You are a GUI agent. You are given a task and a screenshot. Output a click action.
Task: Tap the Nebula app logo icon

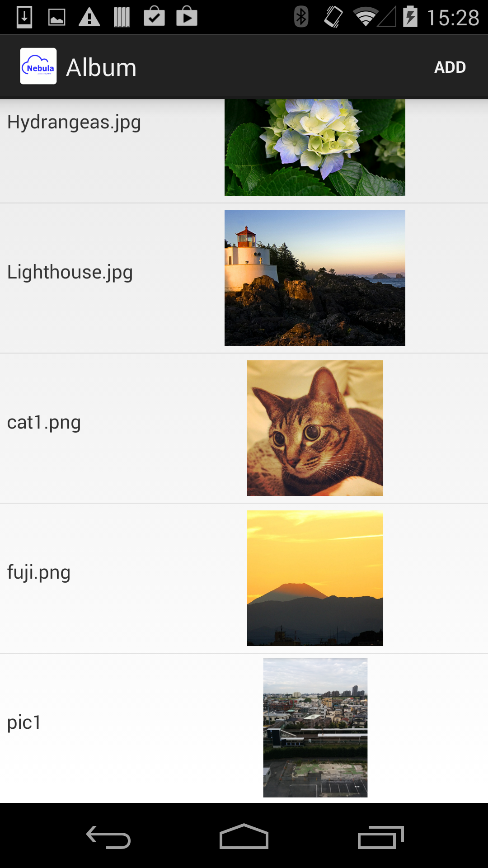[x=38, y=66]
